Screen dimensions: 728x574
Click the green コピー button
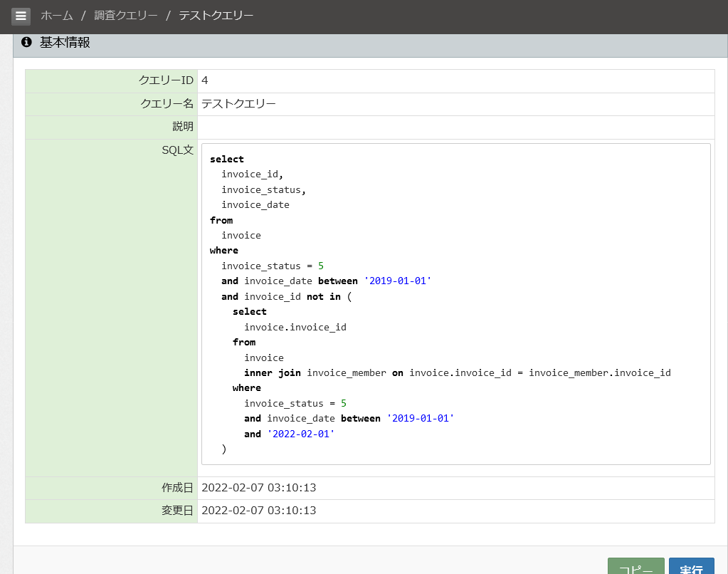tap(635, 567)
